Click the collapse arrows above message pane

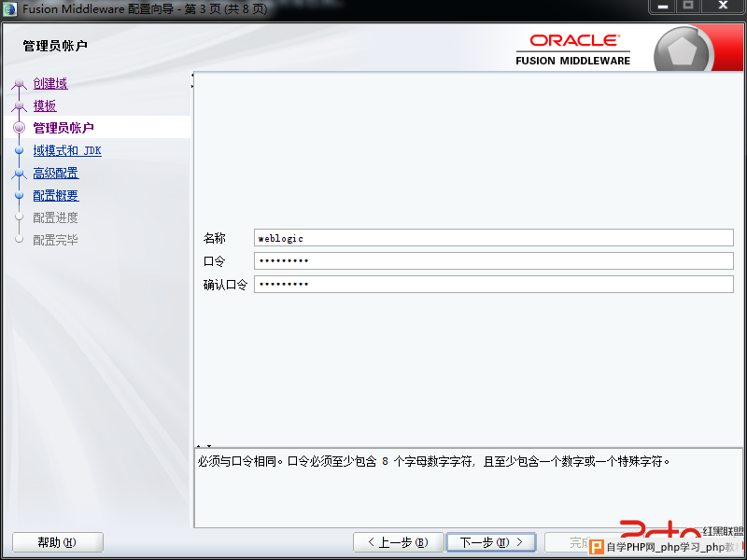204,446
